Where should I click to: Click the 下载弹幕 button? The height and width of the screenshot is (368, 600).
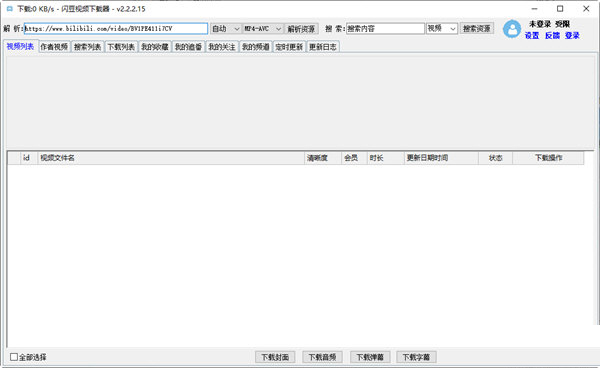(x=370, y=357)
